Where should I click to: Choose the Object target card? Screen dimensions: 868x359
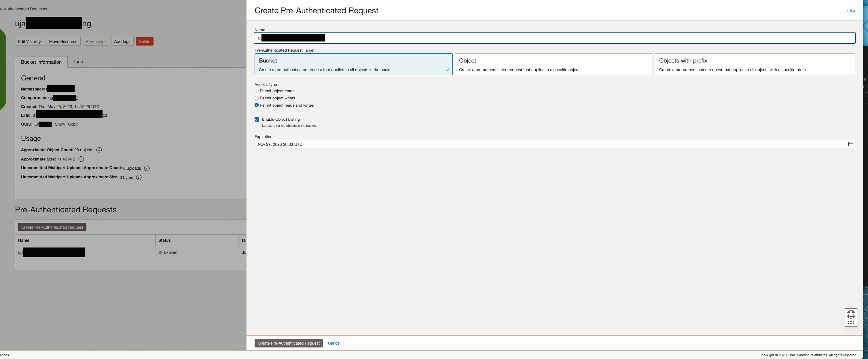tap(553, 64)
